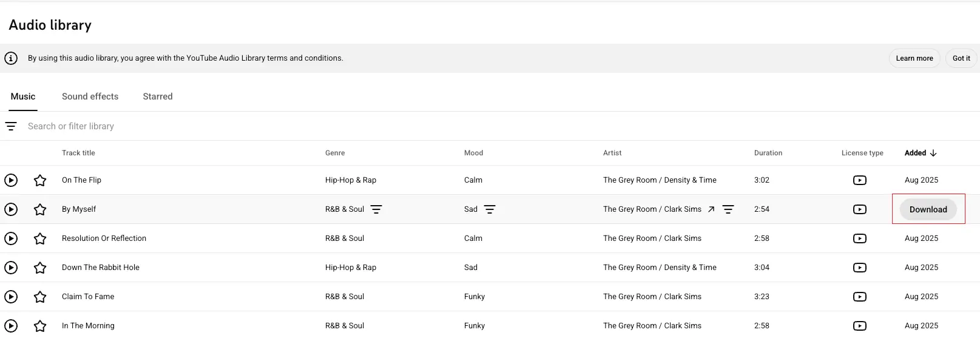
Task: Dismiss the banner with Got it
Action: (961, 58)
